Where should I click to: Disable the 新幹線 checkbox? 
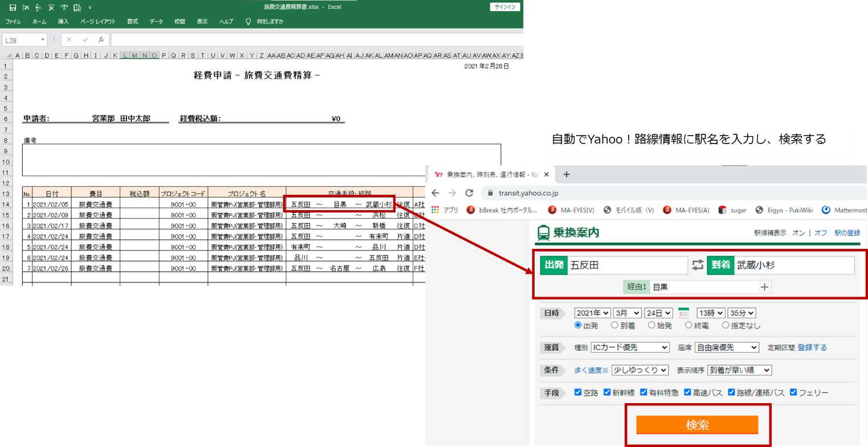click(x=606, y=392)
